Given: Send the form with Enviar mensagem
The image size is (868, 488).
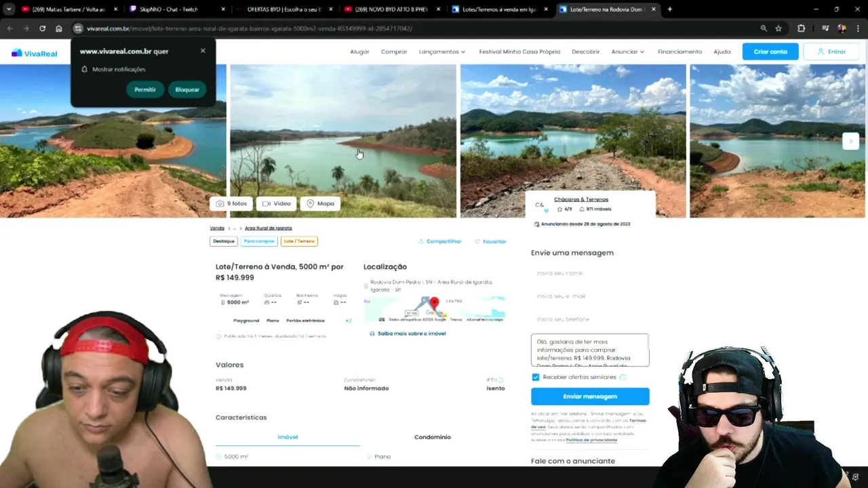Looking at the screenshot, I should [590, 396].
